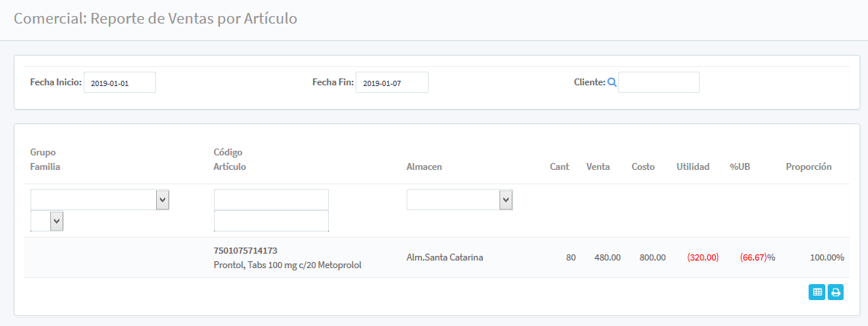The image size is (868, 326).
Task: Click the Proporción column header
Action: pyautogui.click(x=809, y=167)
